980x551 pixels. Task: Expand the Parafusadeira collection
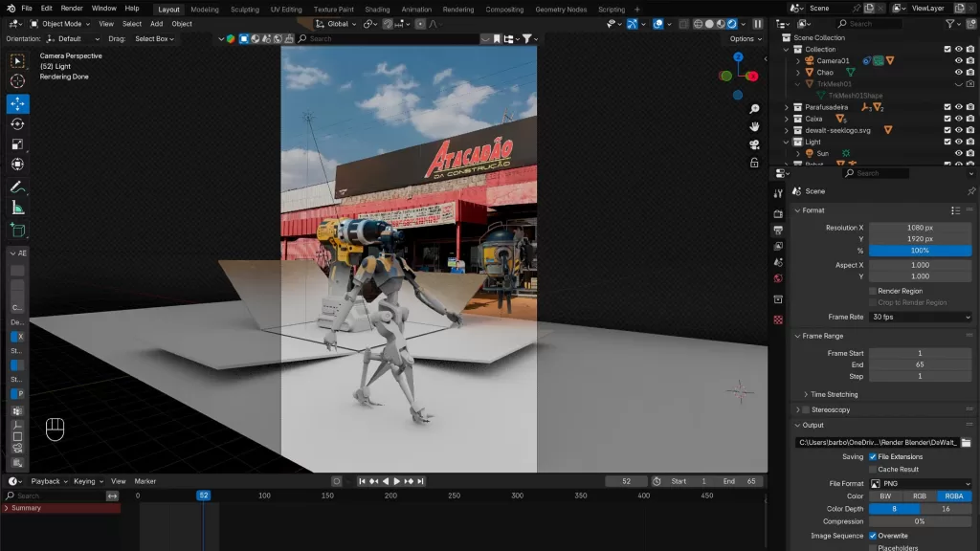[x=787, y=107]
